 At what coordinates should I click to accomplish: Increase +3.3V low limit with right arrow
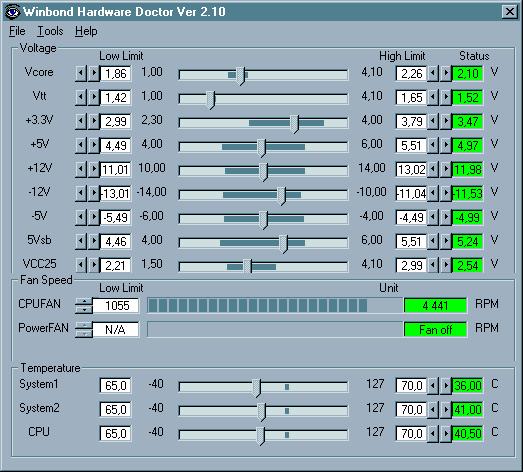click(94, 121)
